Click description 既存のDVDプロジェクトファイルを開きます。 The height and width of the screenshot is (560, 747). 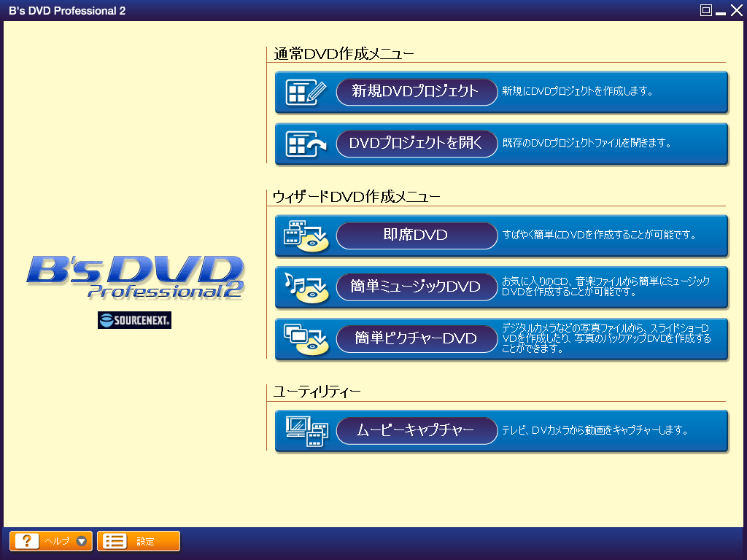(587, 143)
